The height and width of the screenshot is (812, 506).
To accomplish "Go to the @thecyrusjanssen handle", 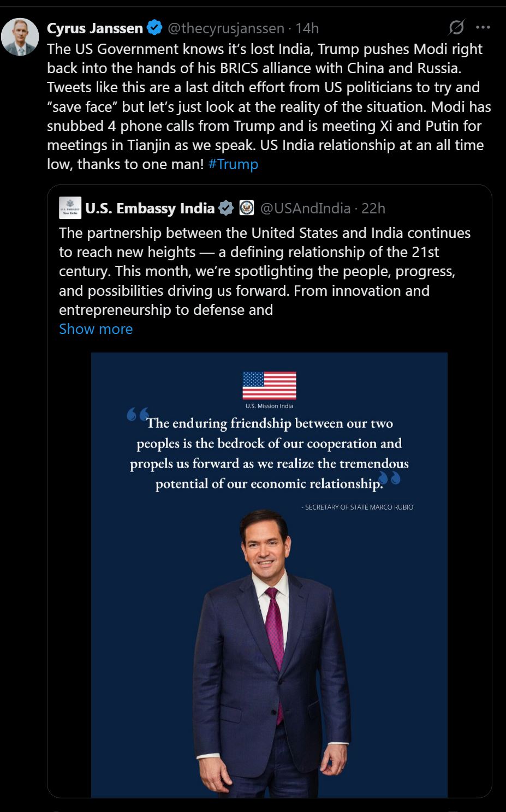I will [x=226, y=28].
